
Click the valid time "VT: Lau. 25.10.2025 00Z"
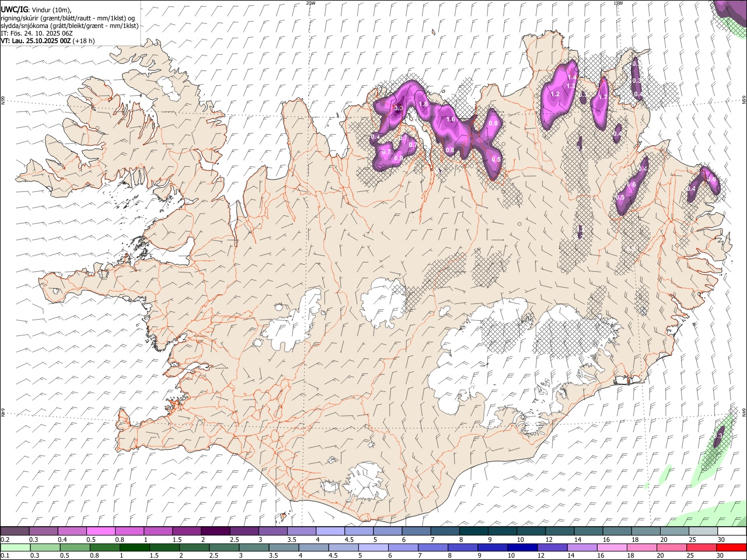click(36, 41)
